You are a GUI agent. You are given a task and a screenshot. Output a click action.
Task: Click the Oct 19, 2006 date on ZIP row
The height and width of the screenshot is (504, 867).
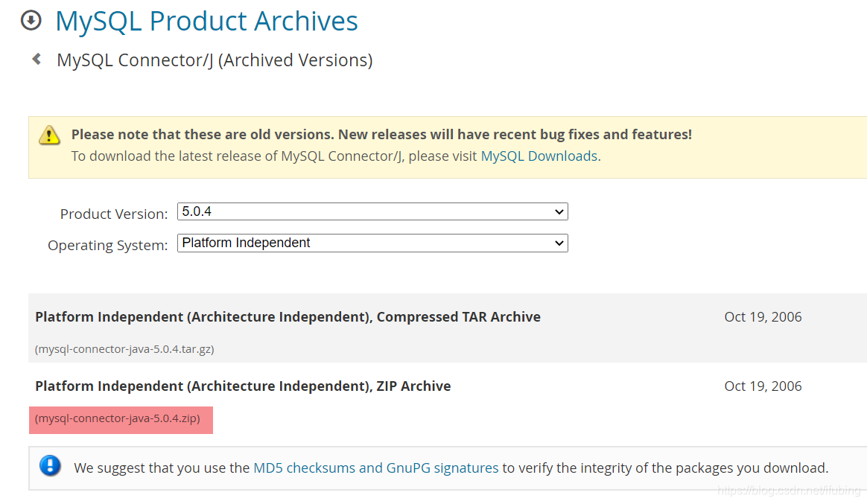point(763,386)
